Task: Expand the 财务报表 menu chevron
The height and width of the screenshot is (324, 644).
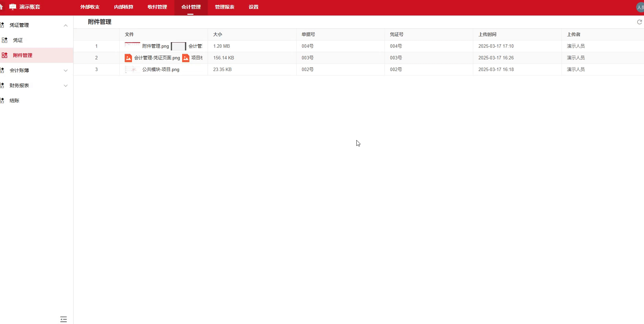Action: (66, 86)
